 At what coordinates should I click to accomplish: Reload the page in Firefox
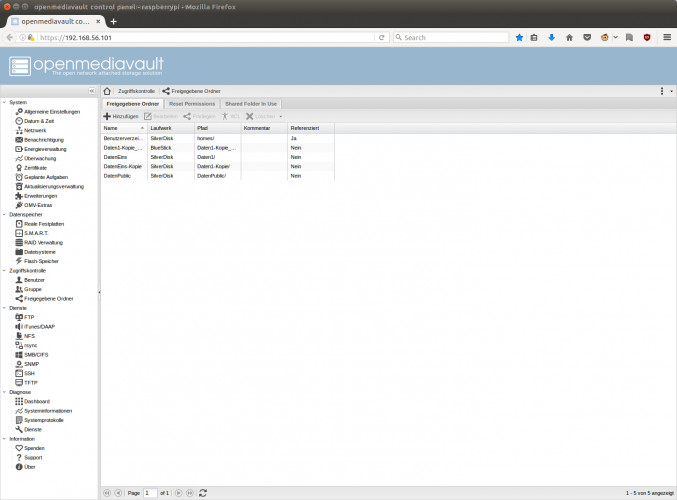[382, 38]
